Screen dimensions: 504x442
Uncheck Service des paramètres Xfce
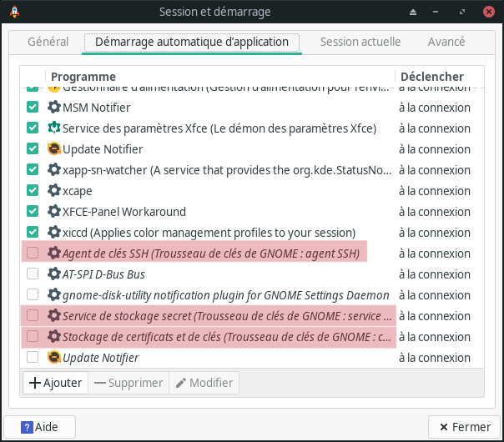click(x=33, y=128)
